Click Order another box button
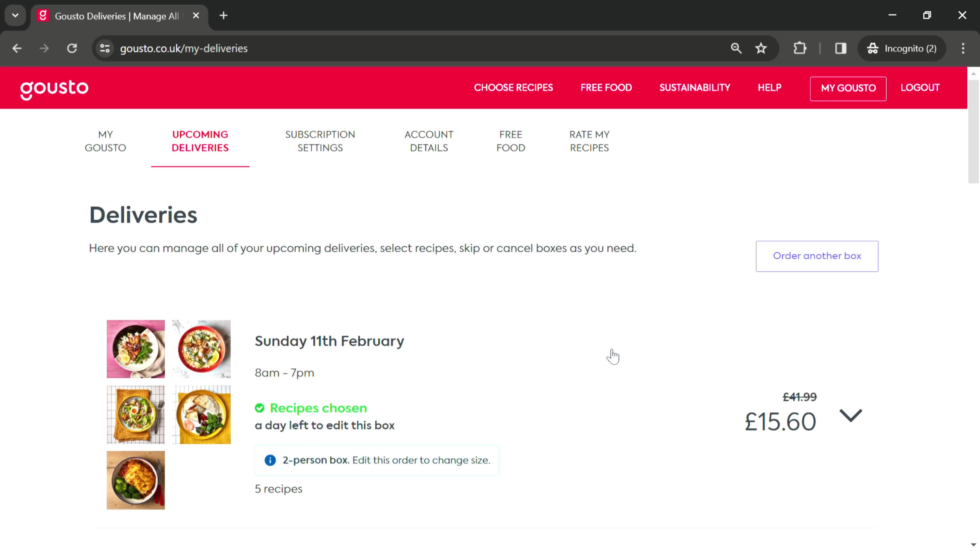The height and width of the screenshot is (551, 980). [817, 256]
